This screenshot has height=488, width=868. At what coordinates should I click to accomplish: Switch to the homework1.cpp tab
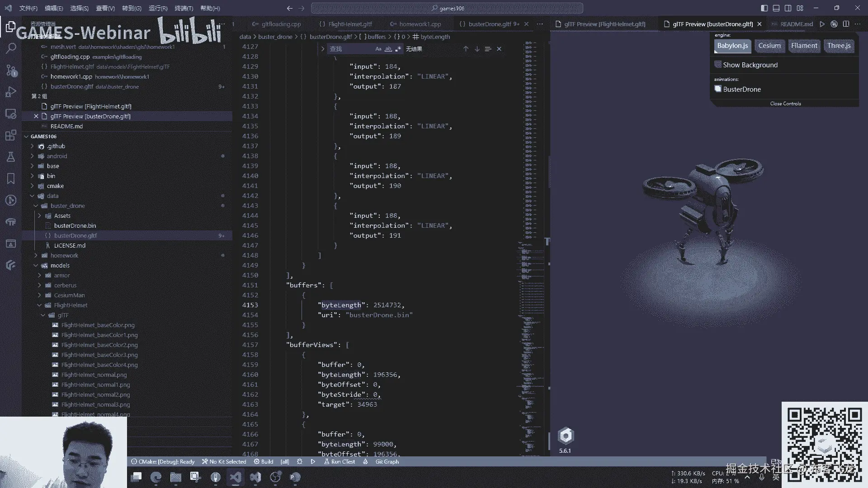coord(420,24)
